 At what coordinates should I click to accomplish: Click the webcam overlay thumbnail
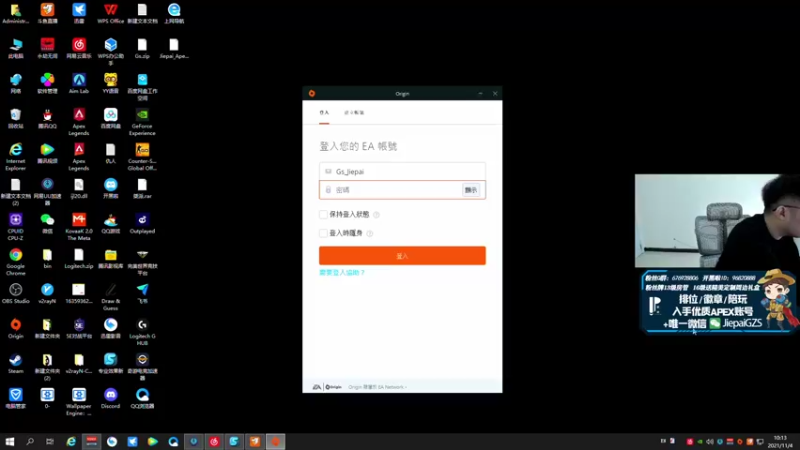[x=717, y=221]
